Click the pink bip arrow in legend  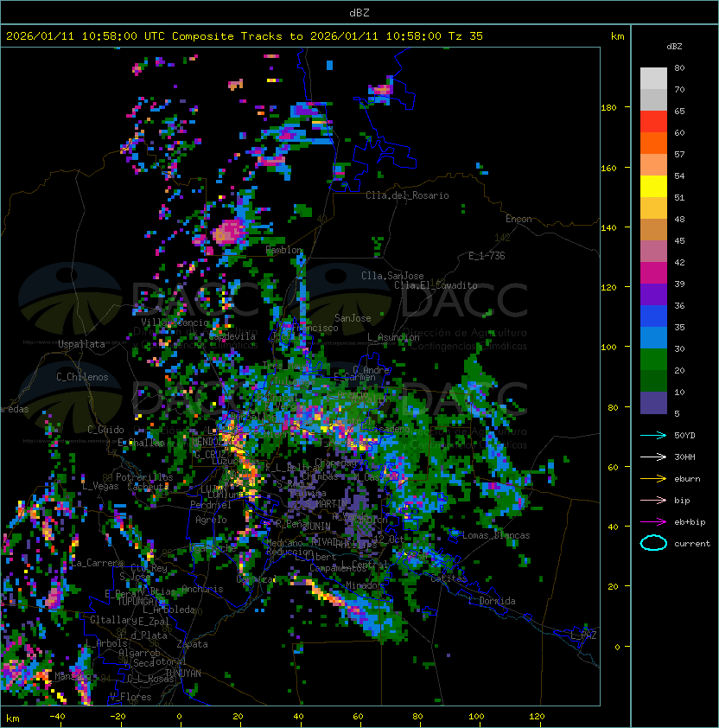click(x=653, y=500)
